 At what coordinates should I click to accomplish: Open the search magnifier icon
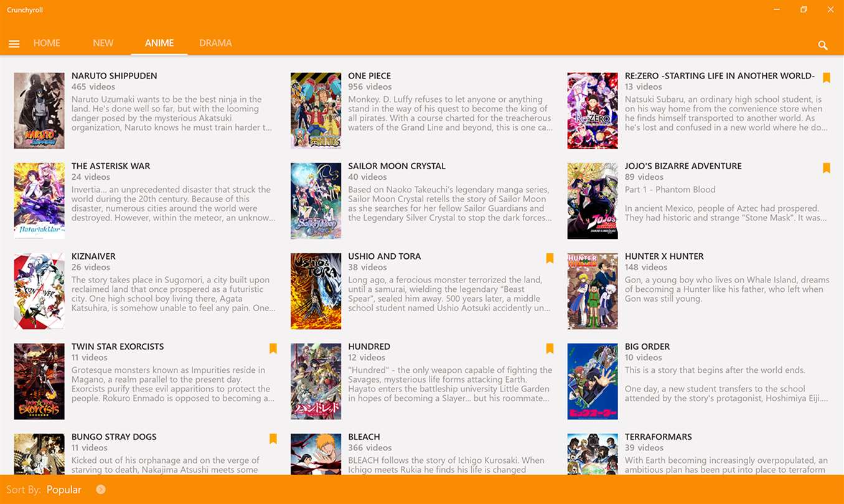(823, 45)
